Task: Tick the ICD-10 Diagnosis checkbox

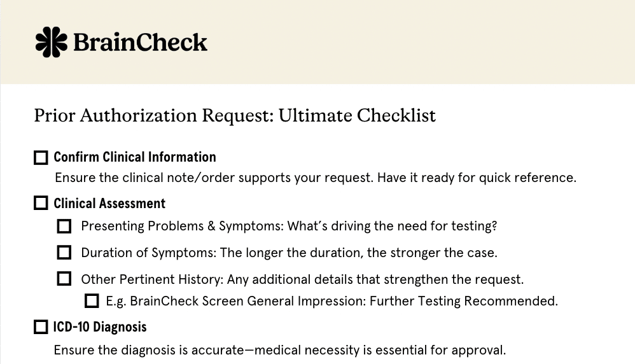Action: [x=41, y=327]
